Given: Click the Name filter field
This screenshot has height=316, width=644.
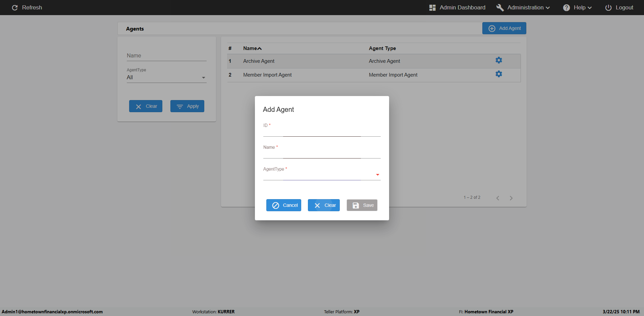Looking at the screenshot, I should [x=166, y=56].
